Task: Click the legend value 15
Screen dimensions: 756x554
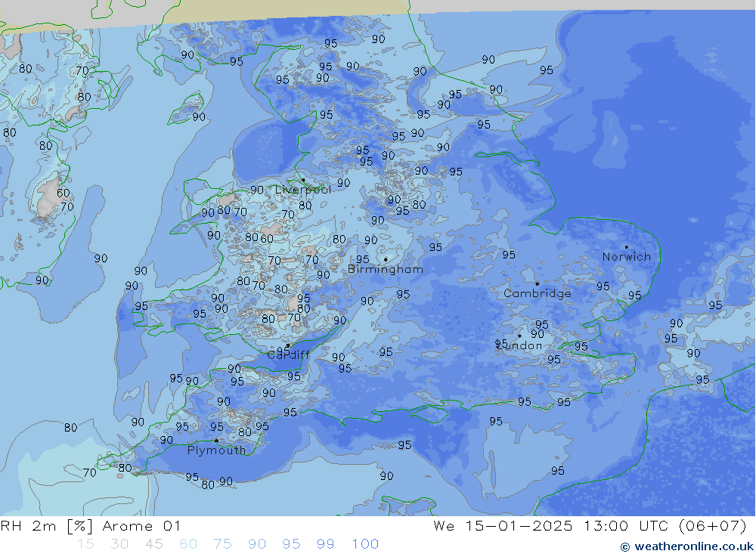Action: point(85,544)
